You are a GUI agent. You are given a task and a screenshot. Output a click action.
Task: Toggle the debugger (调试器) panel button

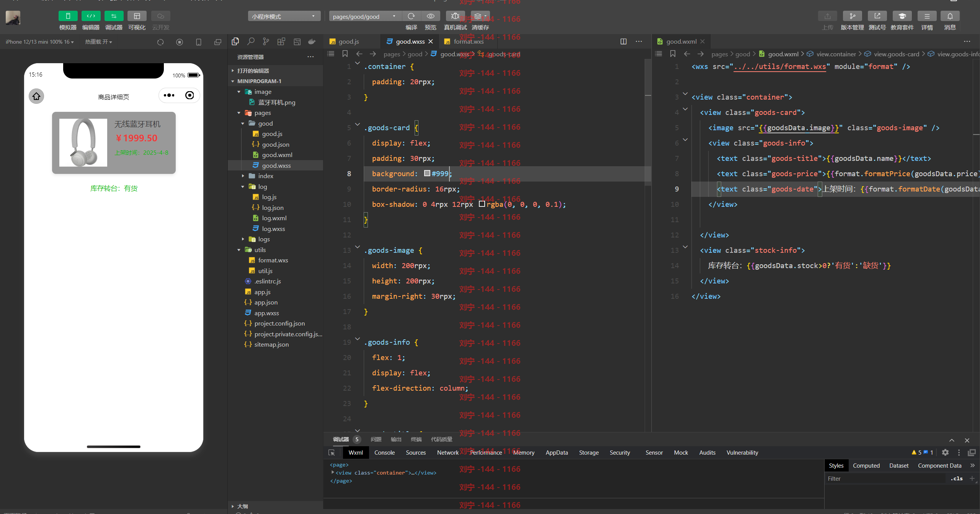[x=114, y=16]
